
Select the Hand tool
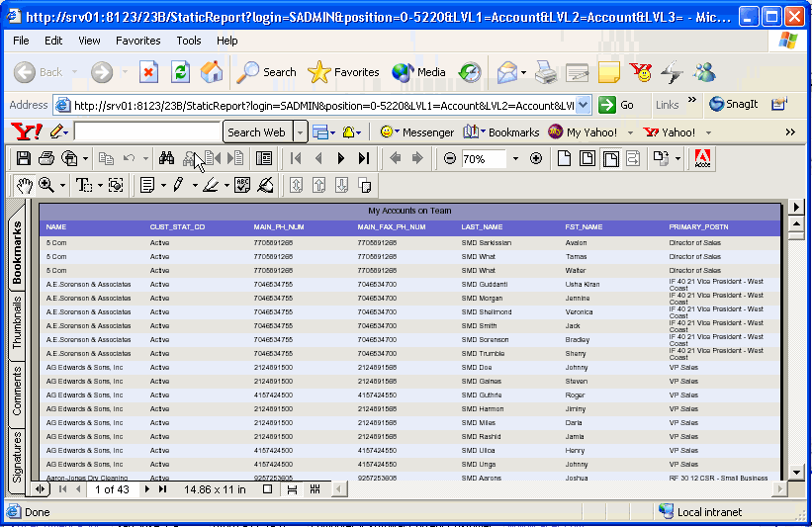point(24,185)
